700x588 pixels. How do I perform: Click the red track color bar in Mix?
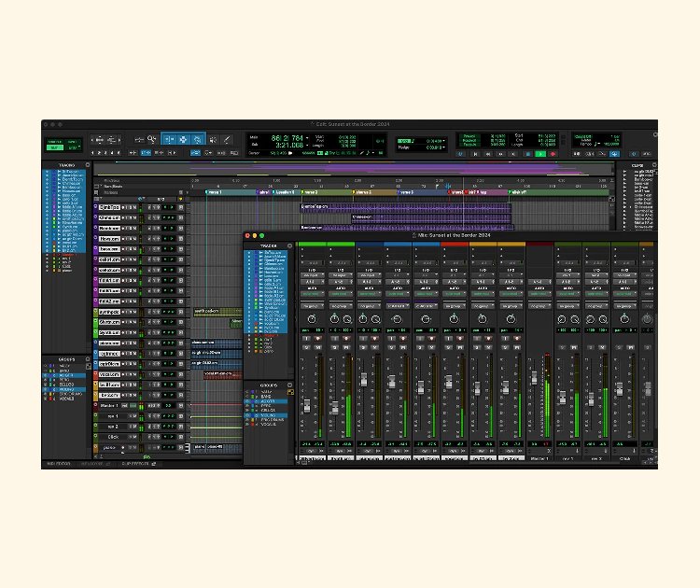pos(455,245)
